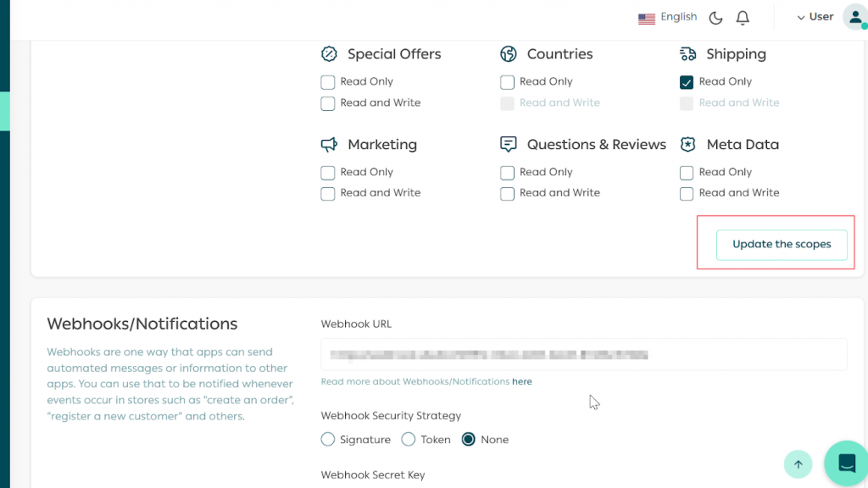Select Token webhook security strategy
This screenshot has height=488, width=868.
click(x=408, y=440)
